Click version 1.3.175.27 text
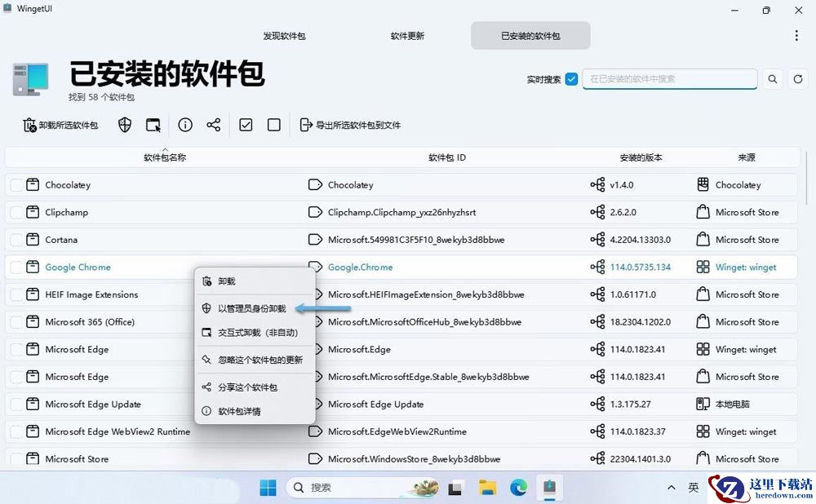 pos(630,405)
